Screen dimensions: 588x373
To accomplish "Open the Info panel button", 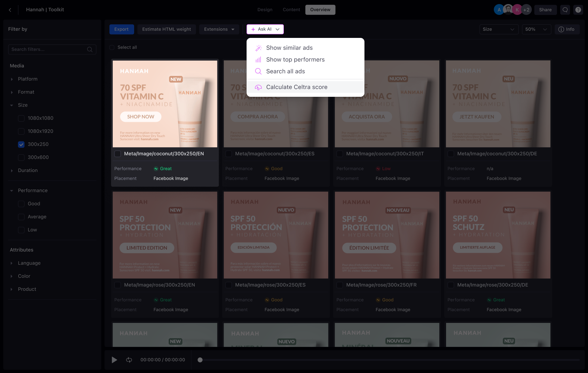I will [x=567, y=29].
